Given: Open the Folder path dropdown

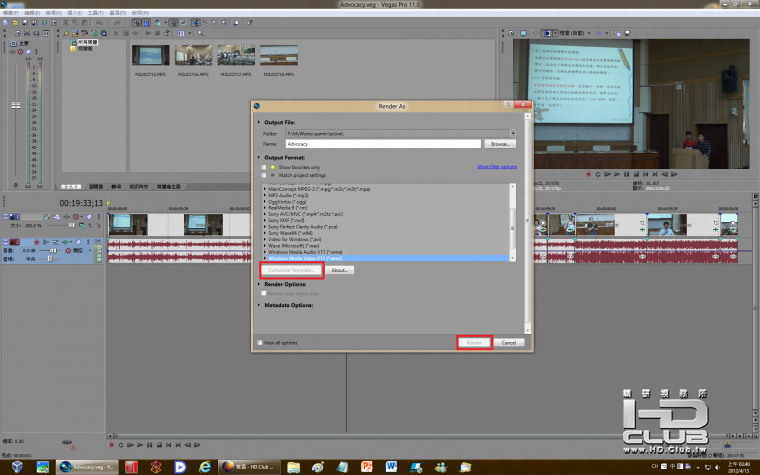Looking at the screenshot, I should 513,133.
